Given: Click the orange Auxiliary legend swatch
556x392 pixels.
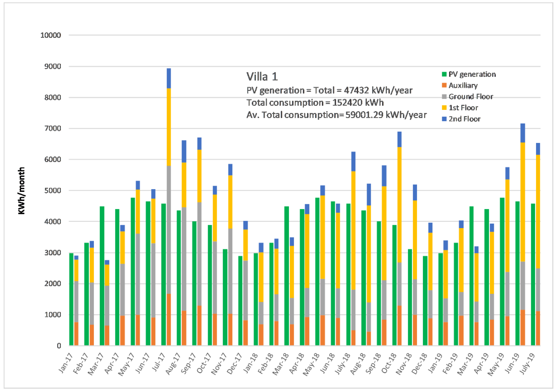Looking at the screenshot, I should pyautogui.click(x=444, y=85).
